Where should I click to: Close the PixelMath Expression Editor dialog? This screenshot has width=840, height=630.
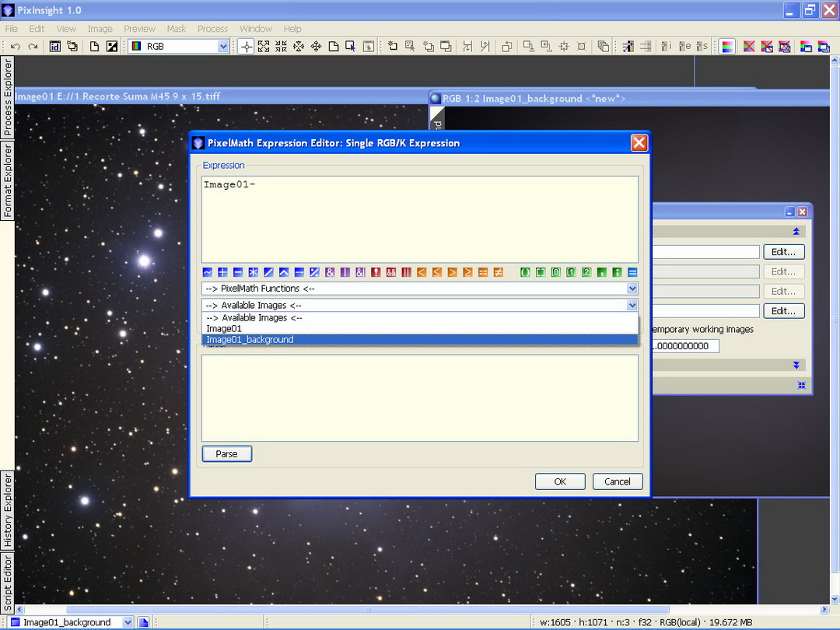(x=639, y=143)
